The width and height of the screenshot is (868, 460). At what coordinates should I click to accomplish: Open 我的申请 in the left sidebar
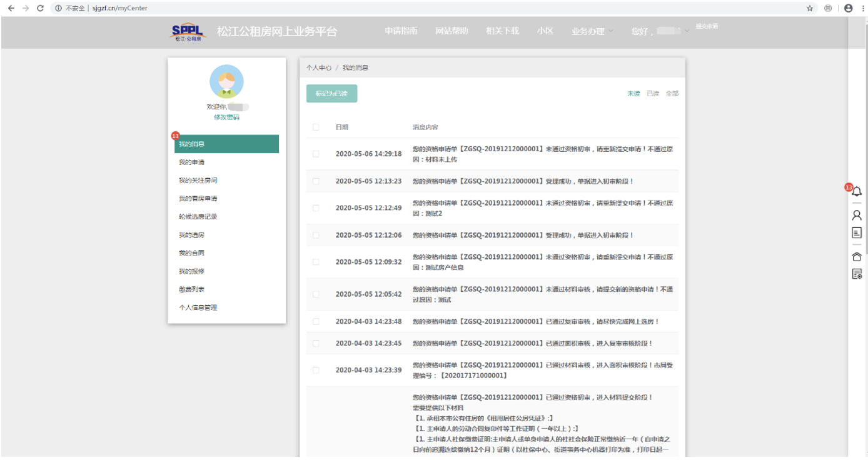pos(191,162)
